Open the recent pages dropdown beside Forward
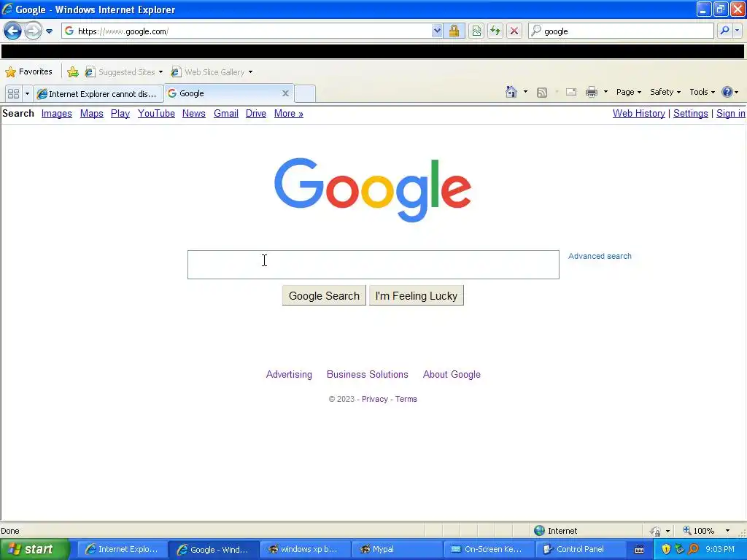747x560 pixels. click(49, 31)
